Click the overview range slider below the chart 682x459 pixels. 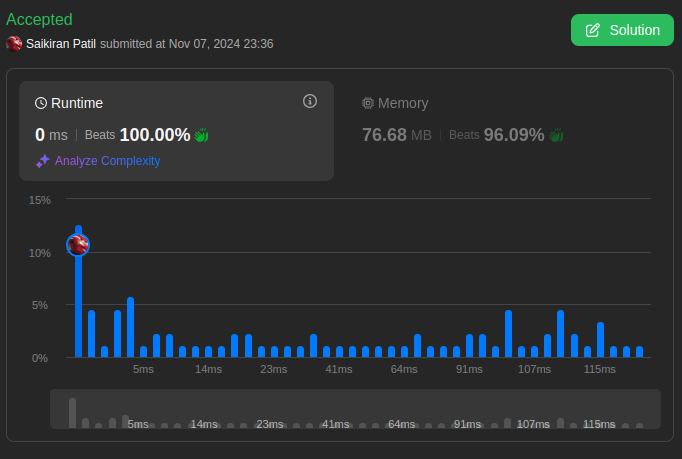point(355,409)
